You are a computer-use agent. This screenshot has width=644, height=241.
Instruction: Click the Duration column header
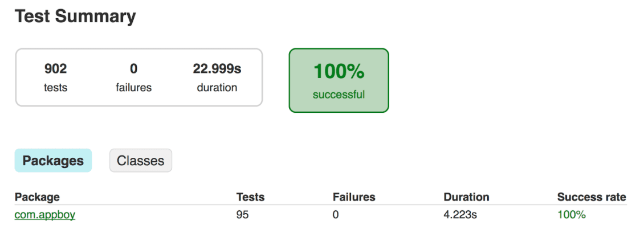466,197
